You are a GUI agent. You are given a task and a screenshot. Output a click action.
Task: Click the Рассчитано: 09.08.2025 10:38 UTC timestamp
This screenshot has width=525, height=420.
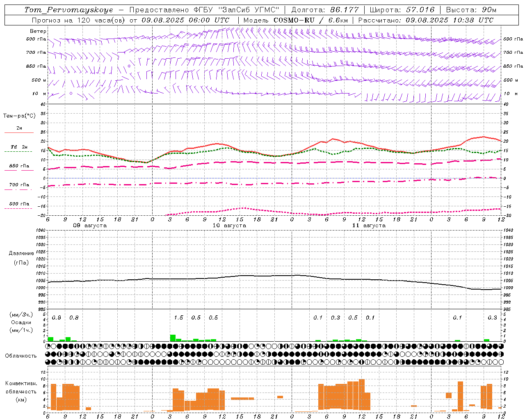pos(426,20)
